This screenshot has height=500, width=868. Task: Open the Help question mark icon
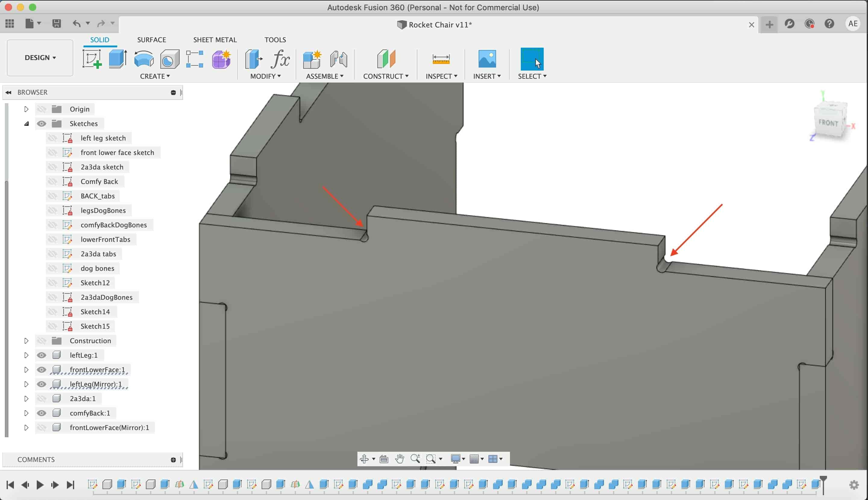click(829, 24)
